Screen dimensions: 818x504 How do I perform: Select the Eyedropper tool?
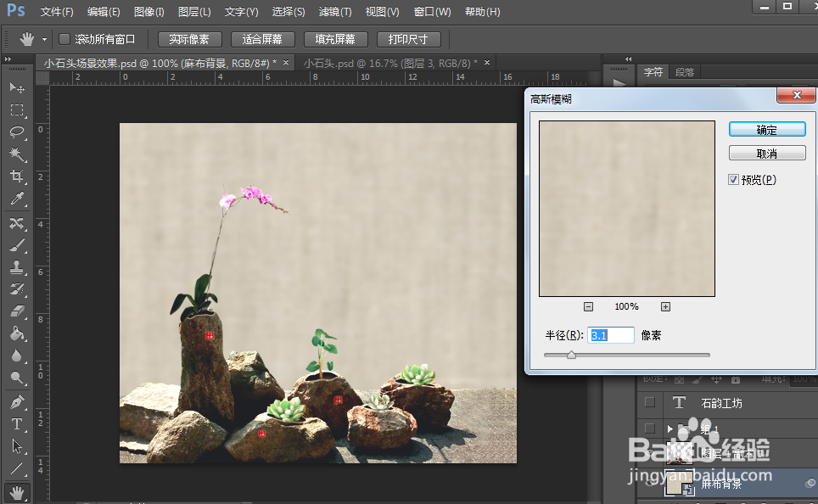coord(17,199)
